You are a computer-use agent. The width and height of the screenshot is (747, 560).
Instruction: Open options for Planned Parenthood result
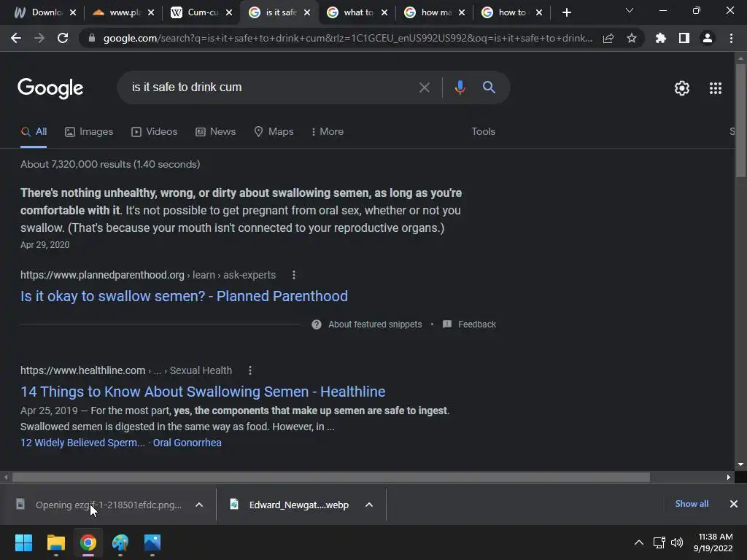point(294,275)
